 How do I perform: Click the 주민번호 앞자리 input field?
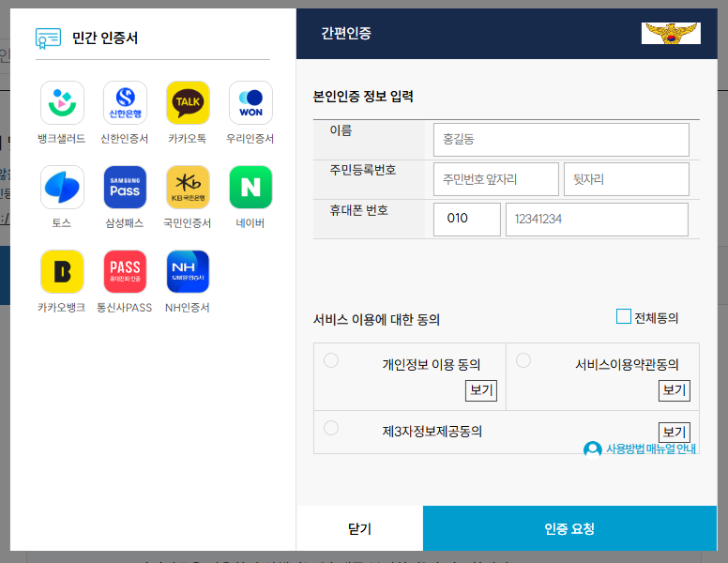(496, 179)
